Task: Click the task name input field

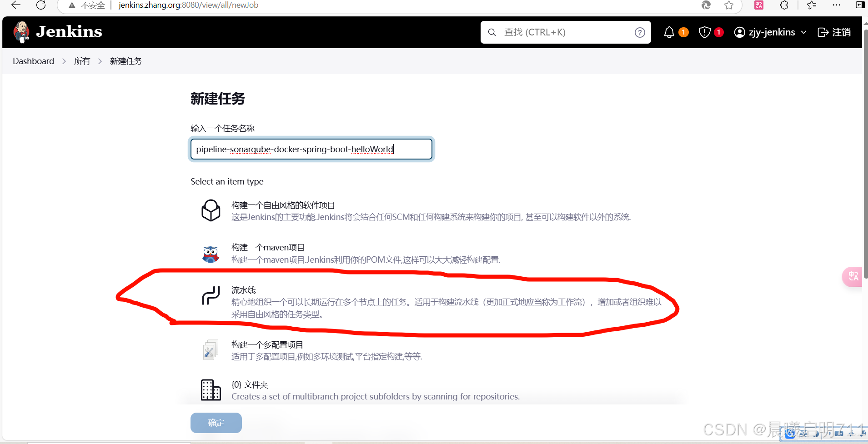Action: 311,149
